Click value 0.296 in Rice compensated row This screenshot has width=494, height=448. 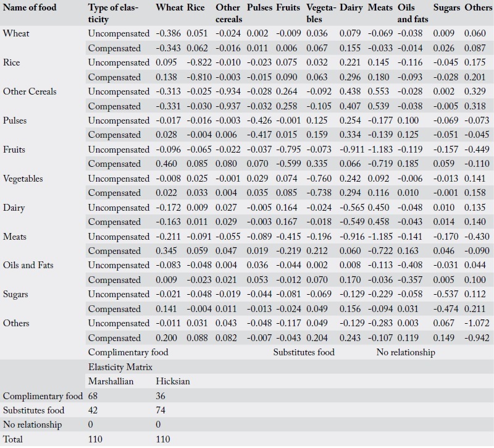(x=350, y=77)
